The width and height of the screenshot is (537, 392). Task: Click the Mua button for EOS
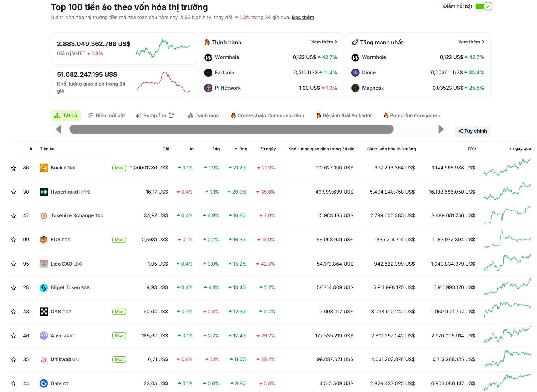click(119, 240)
